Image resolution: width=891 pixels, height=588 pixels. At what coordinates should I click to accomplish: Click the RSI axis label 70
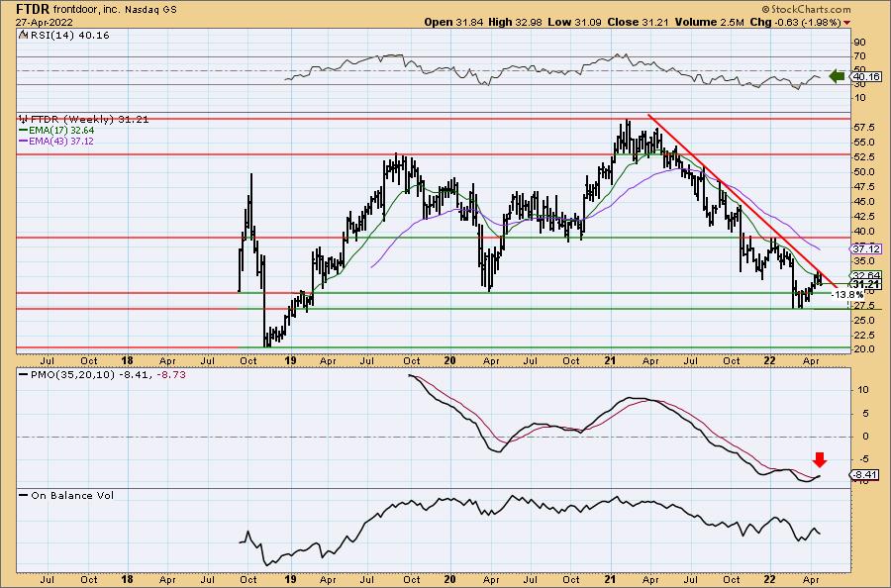click(859, 56)
